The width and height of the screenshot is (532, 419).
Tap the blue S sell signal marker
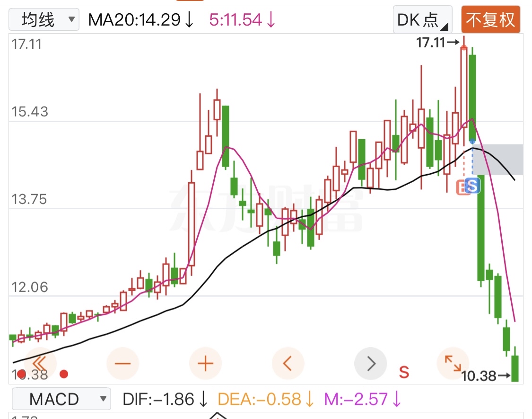point(472,186)
